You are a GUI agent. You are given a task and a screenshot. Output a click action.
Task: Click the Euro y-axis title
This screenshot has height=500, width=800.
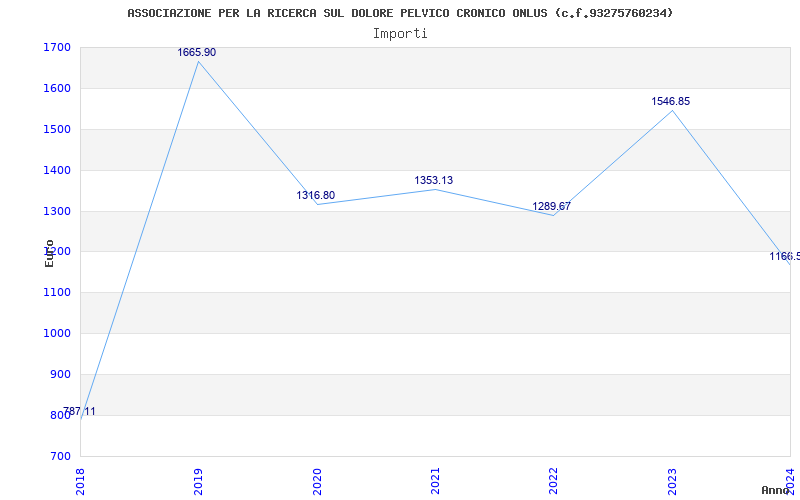click(x=49, y=253)
